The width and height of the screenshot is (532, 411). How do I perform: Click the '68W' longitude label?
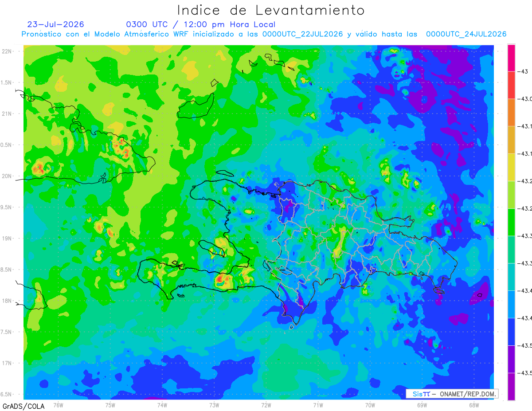click(474, 405)
